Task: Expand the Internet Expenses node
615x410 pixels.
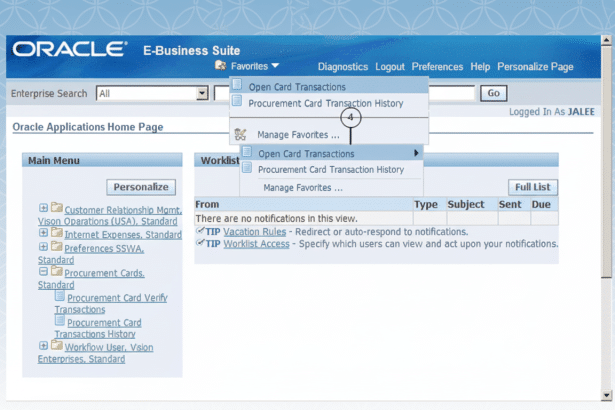Action: click(x=43, y=233)
